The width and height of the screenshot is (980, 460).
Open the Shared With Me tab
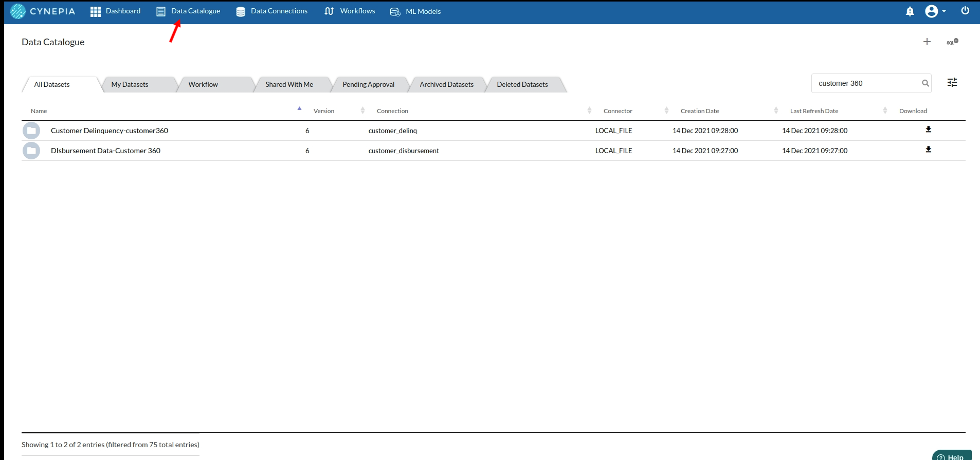coord(293,84)
